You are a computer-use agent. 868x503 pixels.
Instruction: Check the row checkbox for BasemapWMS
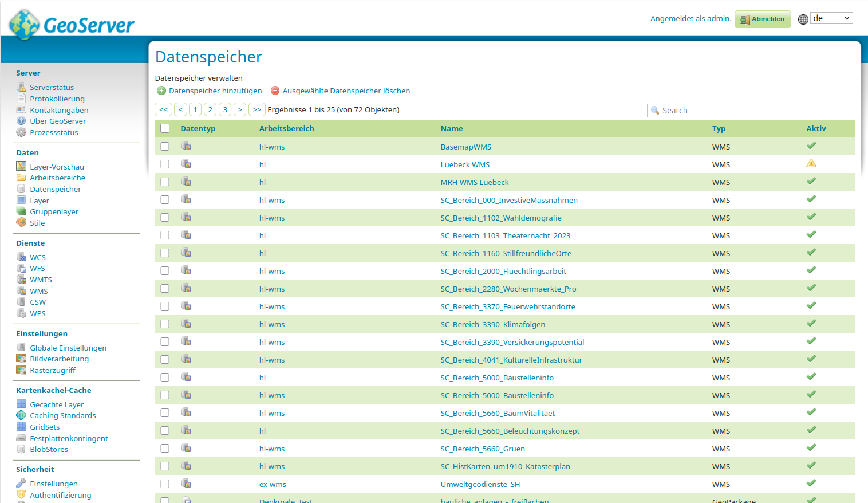[x=165, y=146]
